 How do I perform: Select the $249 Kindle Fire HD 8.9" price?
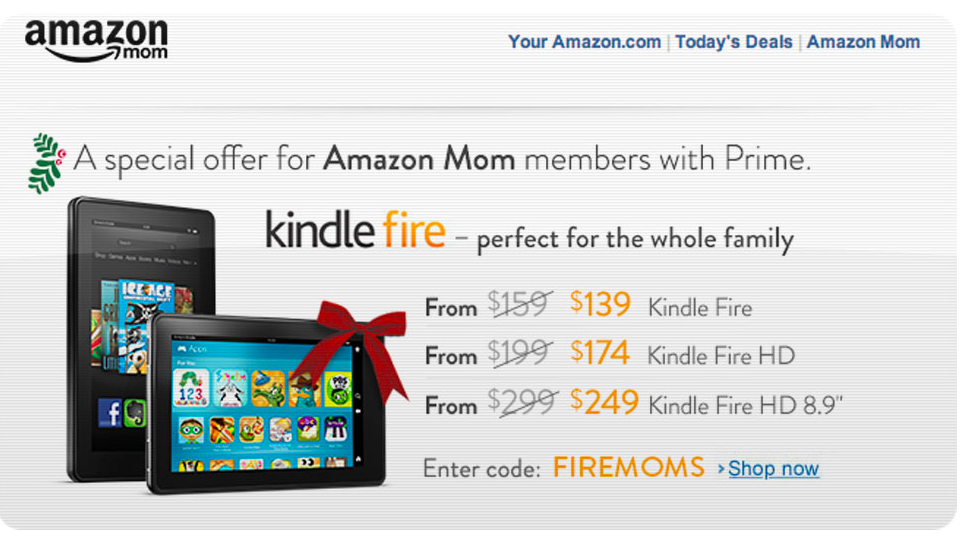pos(604,402)
